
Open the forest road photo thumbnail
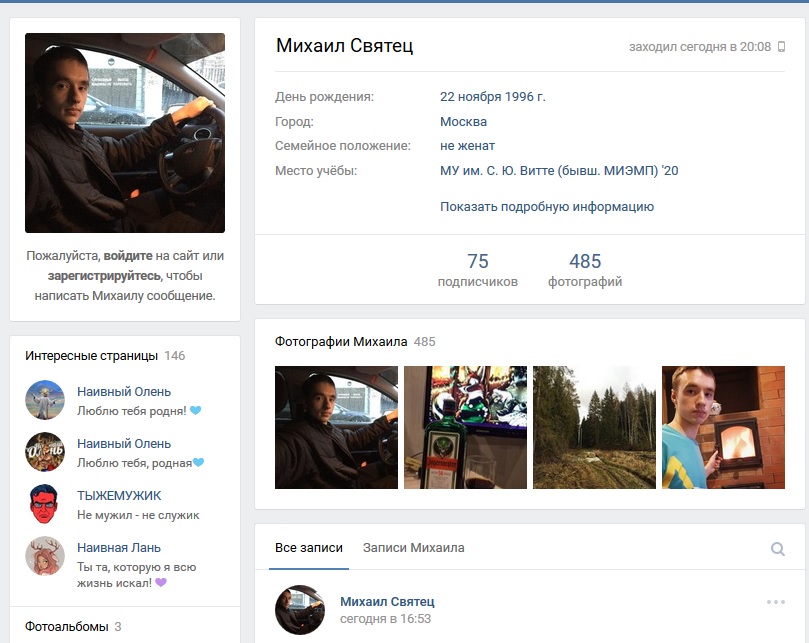(594, 427)
